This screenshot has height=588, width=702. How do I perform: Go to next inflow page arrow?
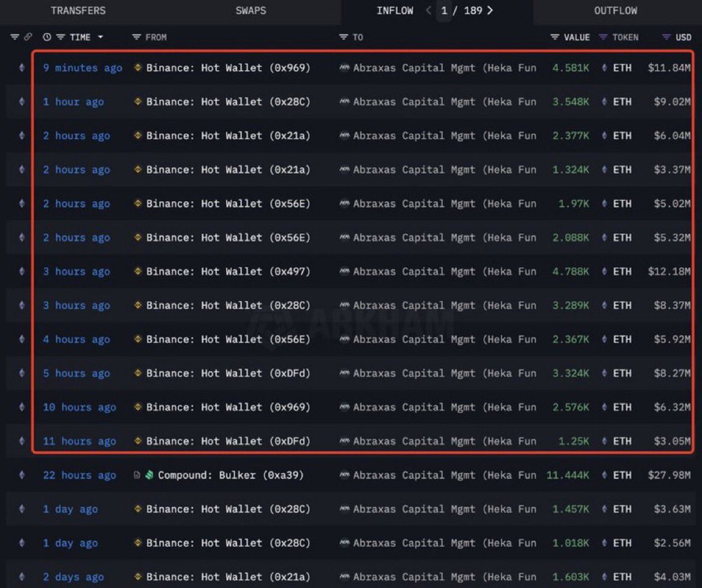[x=490, y=10]
